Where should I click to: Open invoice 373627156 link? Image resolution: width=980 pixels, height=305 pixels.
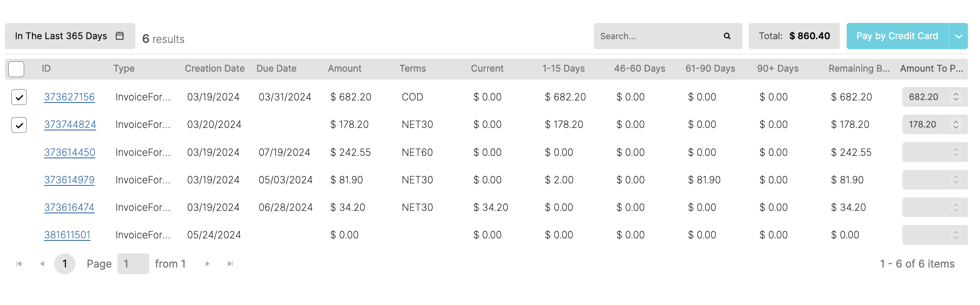(x=69, y=97)
